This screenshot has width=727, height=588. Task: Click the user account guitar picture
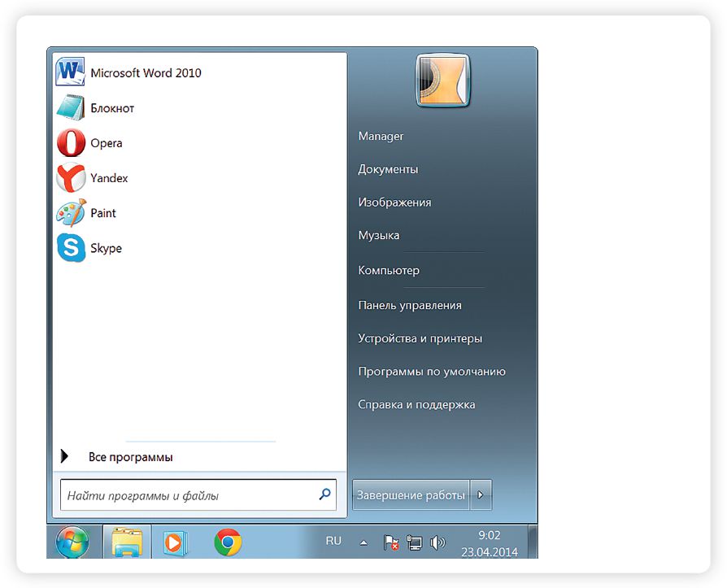pyautogui.click(x=442, y=81)
